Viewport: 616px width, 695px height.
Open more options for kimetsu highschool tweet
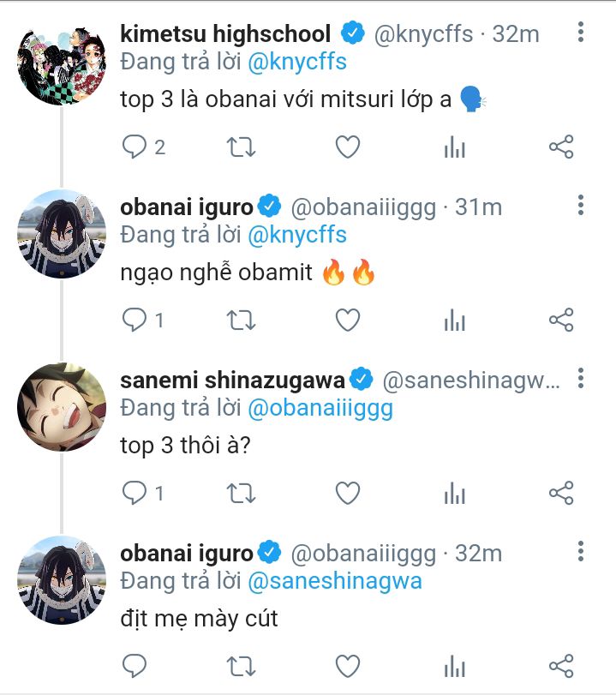[581, 33]
